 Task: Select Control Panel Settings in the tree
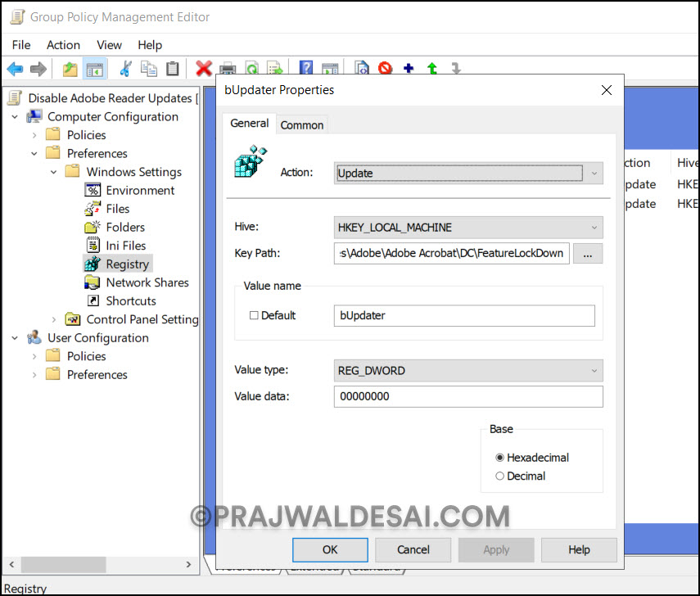(132, 319)
